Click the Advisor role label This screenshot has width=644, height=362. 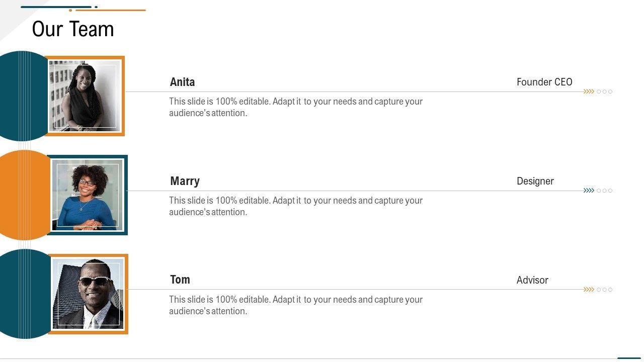click(x=532, y=280)
